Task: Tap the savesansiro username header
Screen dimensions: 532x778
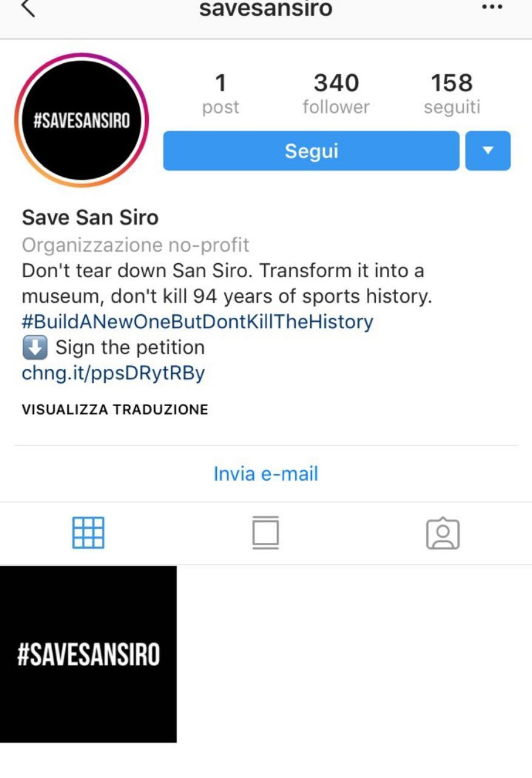Action: [265, 9]
